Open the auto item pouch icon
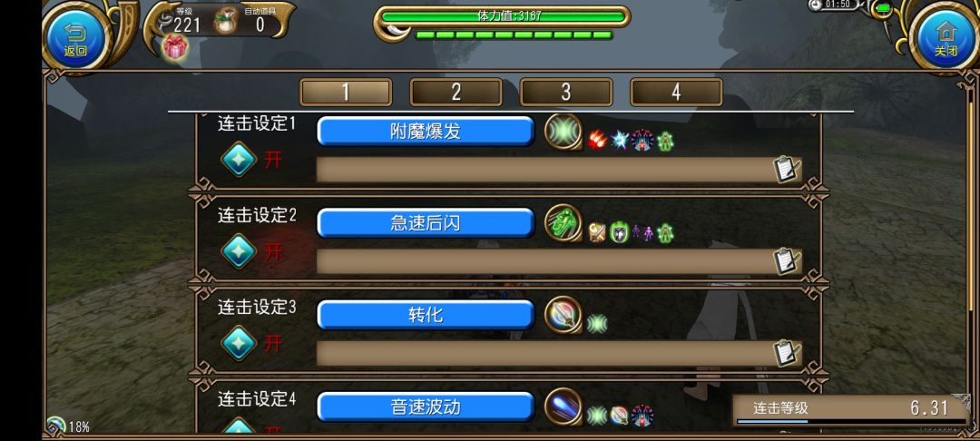980x441 pixels. coord(226,21)
